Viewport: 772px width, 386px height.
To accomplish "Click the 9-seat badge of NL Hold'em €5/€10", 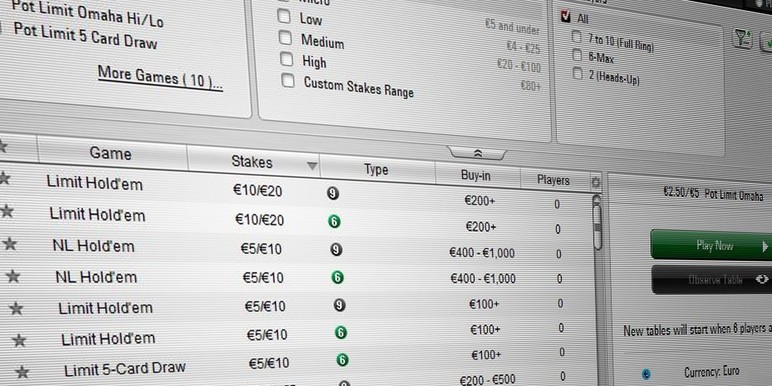I will coord(336,250).
